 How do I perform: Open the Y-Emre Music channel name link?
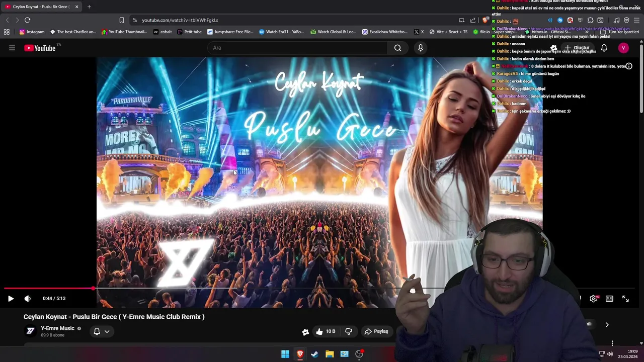(x=57, y=328)
